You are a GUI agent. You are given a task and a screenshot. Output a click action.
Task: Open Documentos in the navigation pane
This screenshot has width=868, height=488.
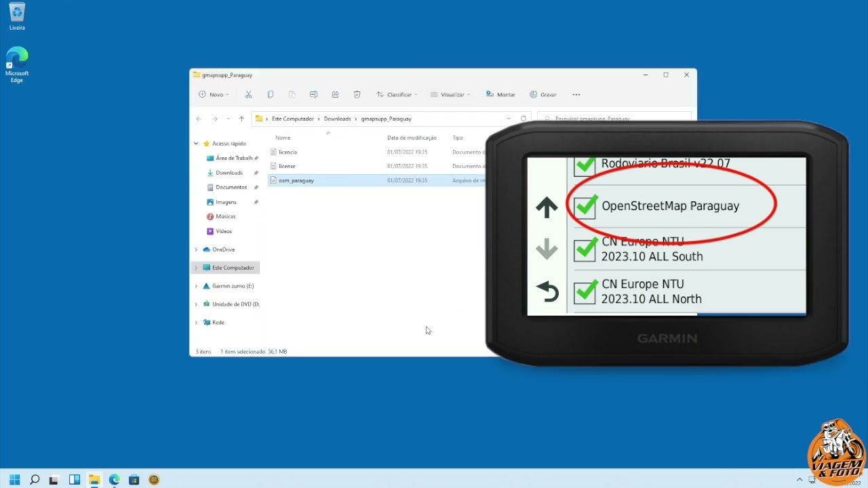[x=231, y=187]
